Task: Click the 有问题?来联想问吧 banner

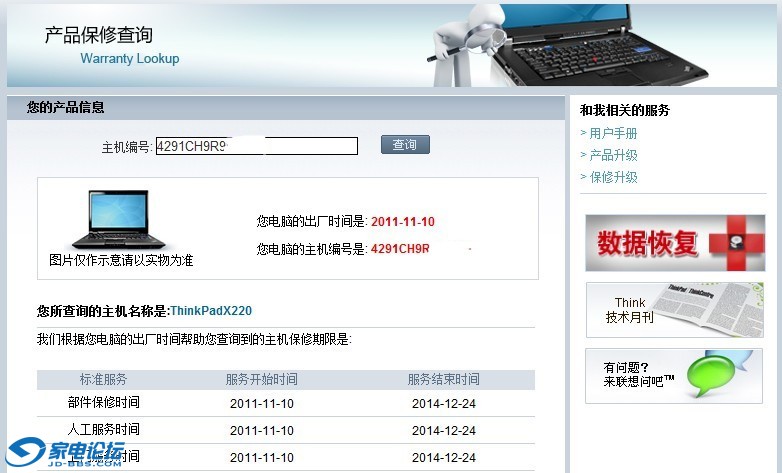Action: [674, 376]
